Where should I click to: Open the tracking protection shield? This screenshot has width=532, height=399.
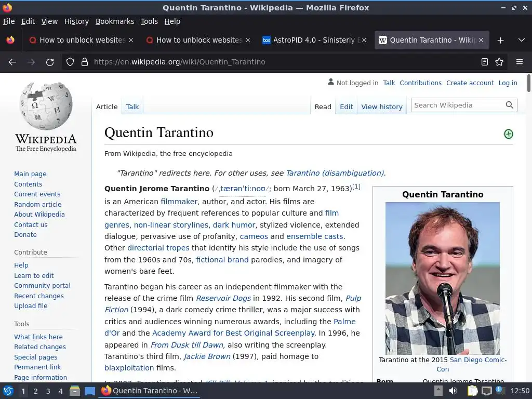(x=70, y=62)
